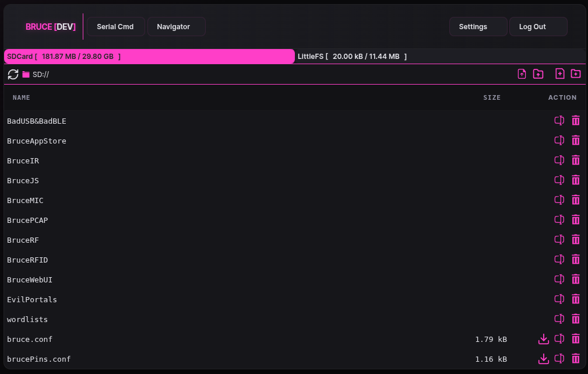Viewport: 588px width, 374px height.
Task: Open the Settings page
Action: pyautogui.click(x=478, y=27)
